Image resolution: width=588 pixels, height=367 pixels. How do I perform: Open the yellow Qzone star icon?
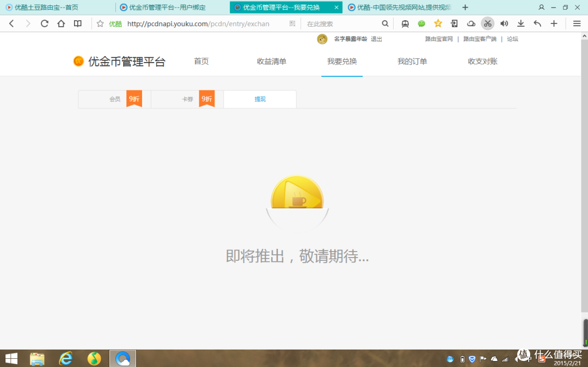438,23
